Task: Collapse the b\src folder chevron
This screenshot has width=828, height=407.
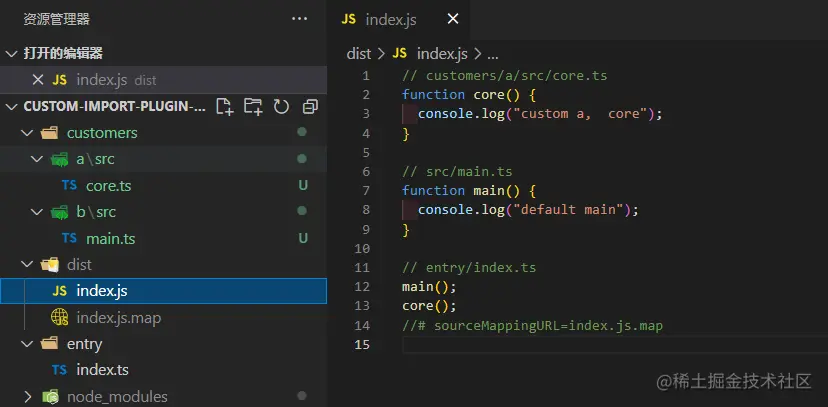Action: [x=36, y=212]
